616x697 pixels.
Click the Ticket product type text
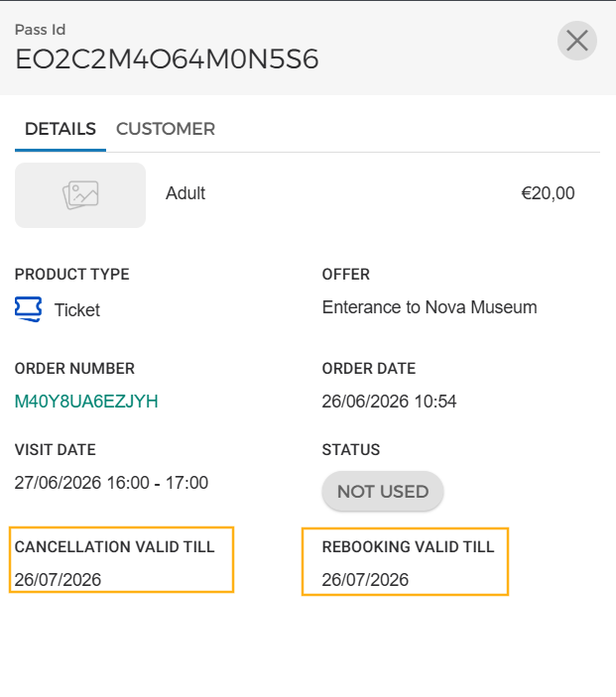click(77, 310)
